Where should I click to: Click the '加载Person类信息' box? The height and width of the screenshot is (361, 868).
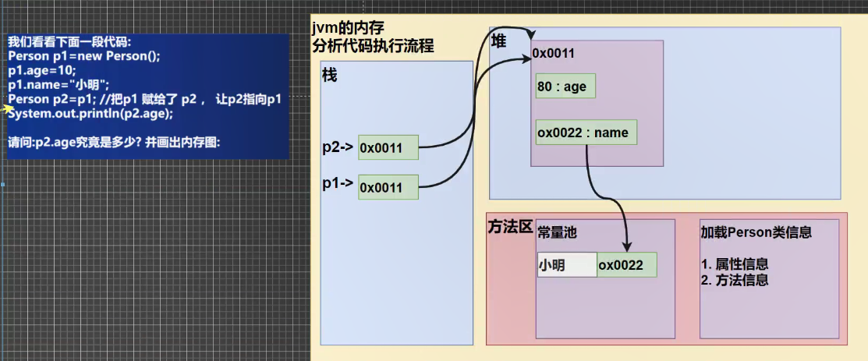pyautogui.click(x=770, y=278)
